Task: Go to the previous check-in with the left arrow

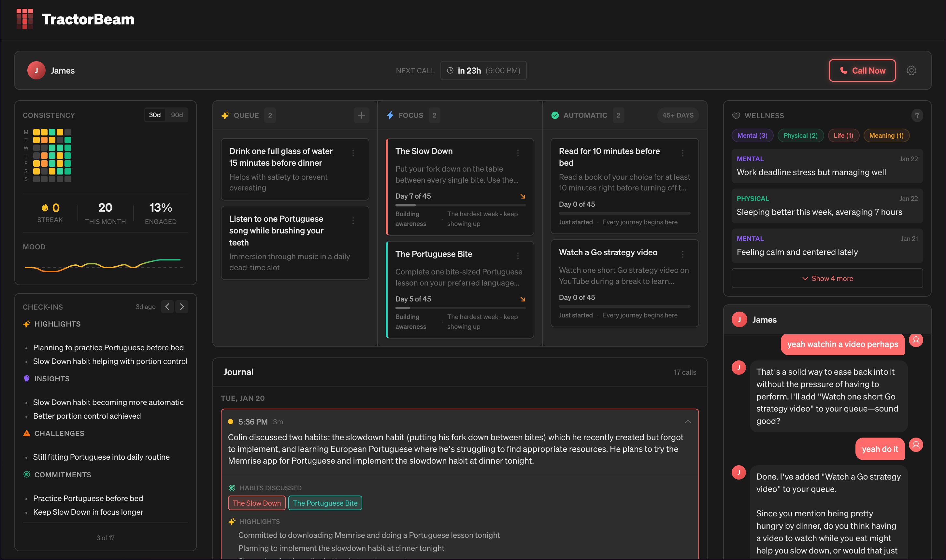Action: [x=167, y=306]
